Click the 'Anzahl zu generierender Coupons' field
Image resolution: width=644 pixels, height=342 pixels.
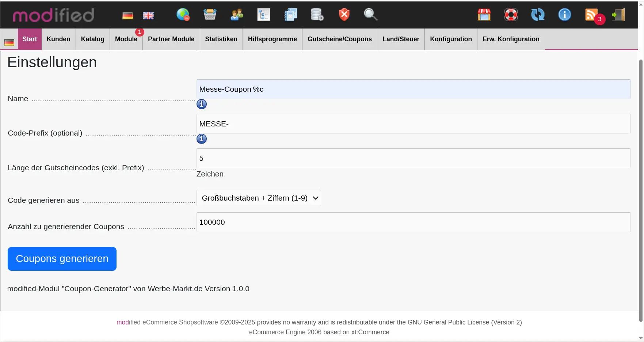(x=413, y=222)
